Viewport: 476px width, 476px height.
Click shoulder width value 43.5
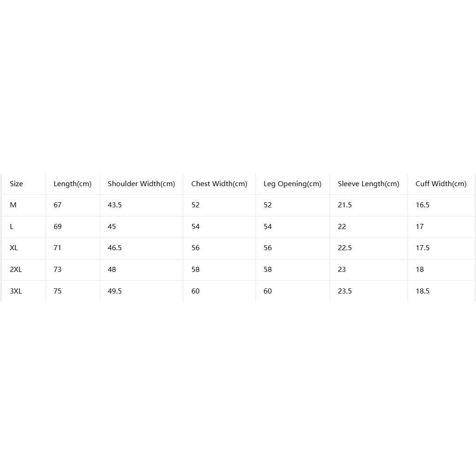point(115,205)
